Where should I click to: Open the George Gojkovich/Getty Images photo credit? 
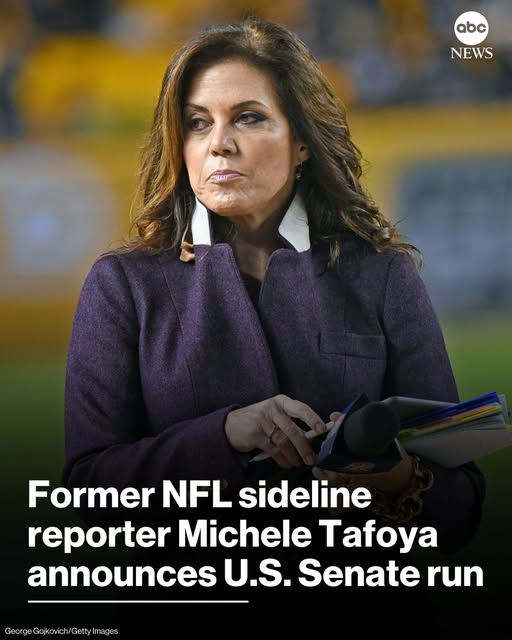[62, 631]
